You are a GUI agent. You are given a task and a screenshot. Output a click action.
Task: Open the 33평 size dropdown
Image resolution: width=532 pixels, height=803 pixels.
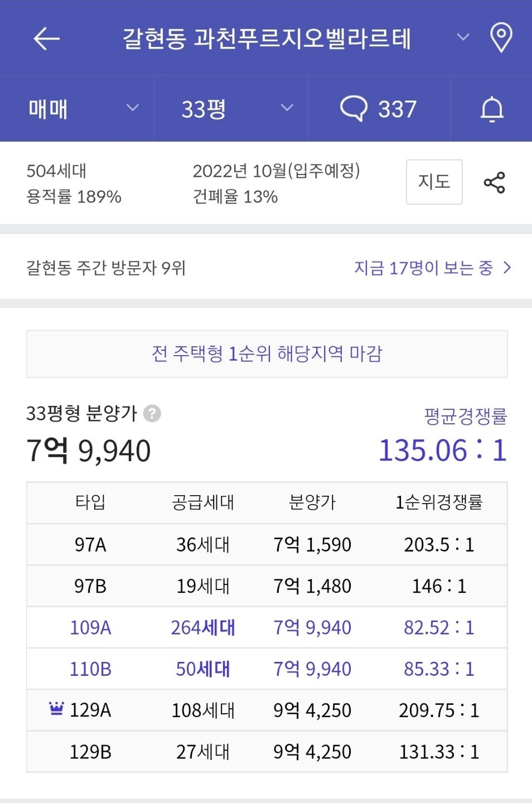pos(231,109)
